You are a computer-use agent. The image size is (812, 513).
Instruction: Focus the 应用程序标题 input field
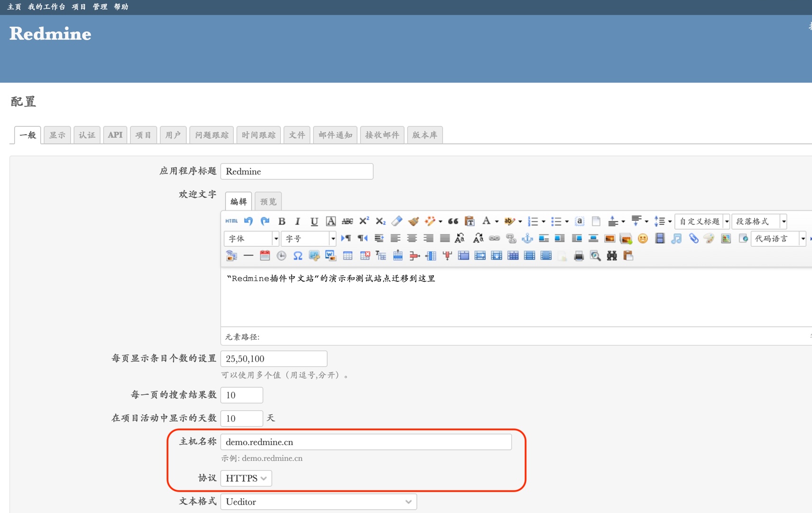[x=297, y=171]
